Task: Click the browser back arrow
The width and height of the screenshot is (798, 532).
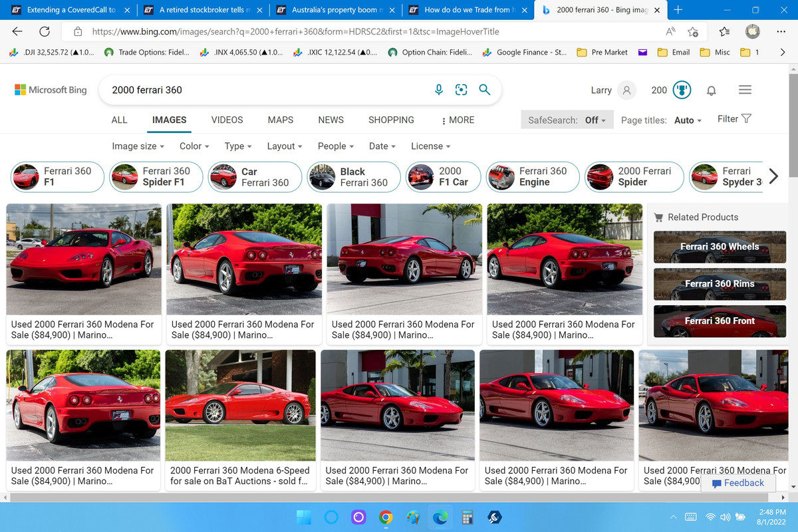Action: pos(18,31)
